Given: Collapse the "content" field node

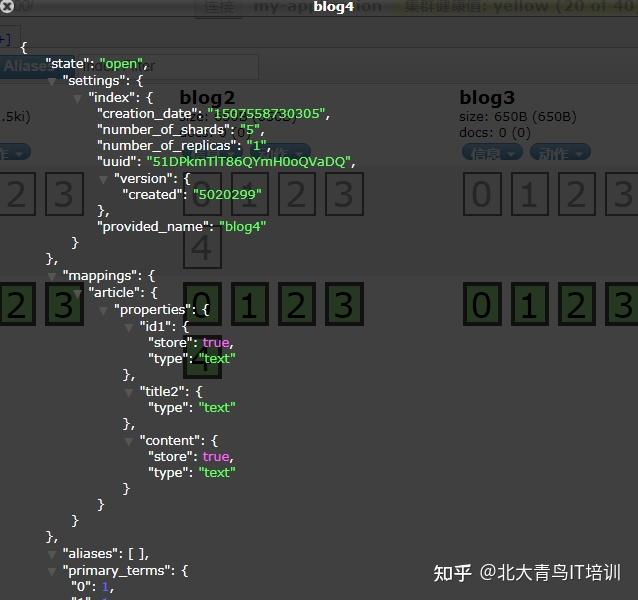Looking at the screenshot, I should (x=129, y=441).
